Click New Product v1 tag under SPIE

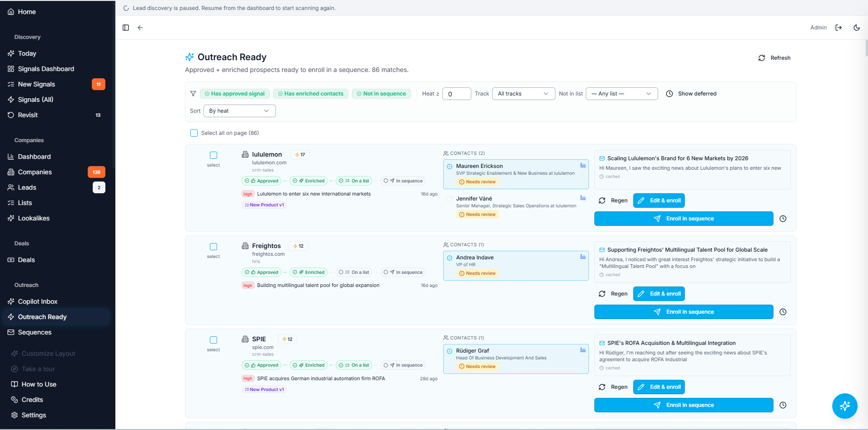tap(264, 389)
